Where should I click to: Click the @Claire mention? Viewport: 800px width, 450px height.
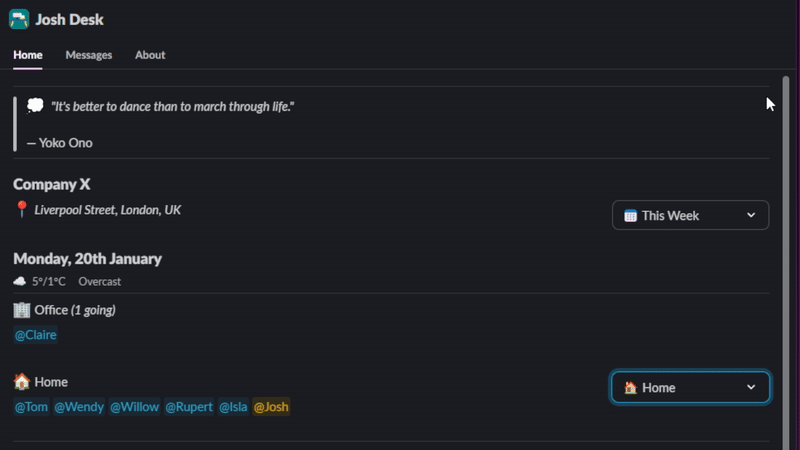[36, 336]
